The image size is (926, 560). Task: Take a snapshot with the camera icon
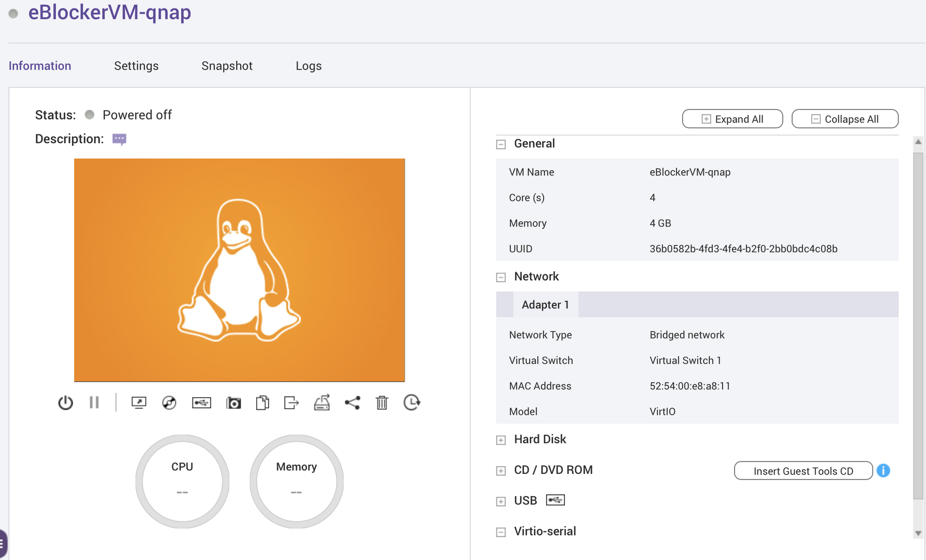click(233, 402)
